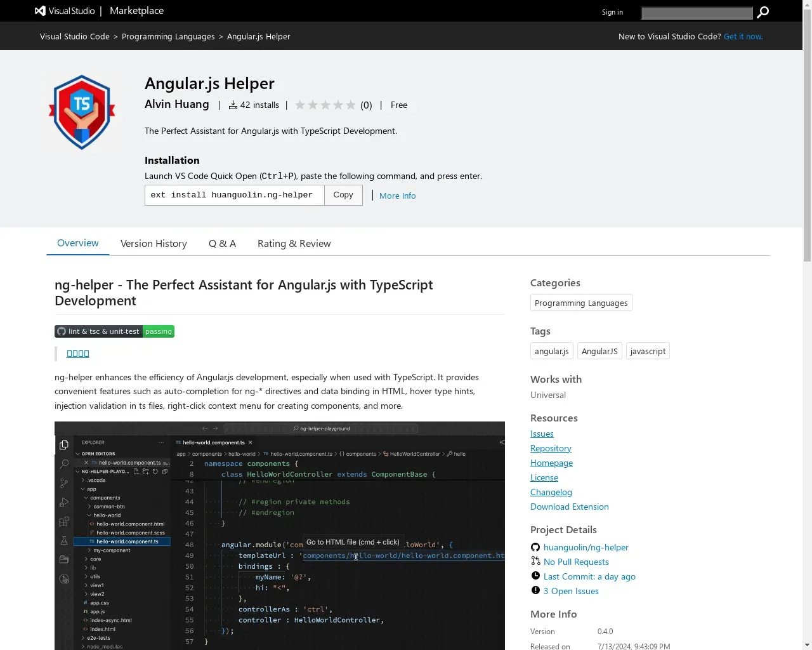812x650 pixels.
Task: Click the installs download icon
Action: point(233,105)
